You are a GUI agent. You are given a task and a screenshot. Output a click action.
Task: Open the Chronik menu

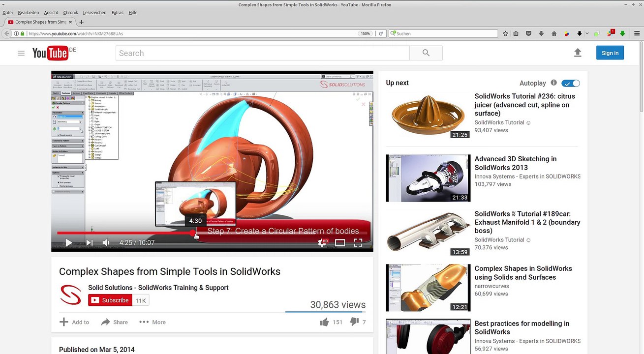[x=70, y=12]
